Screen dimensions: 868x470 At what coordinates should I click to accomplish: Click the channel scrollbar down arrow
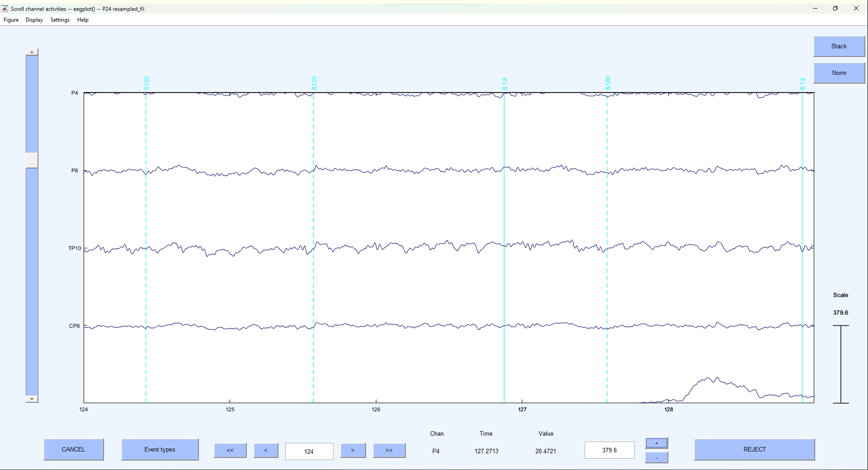pyautogui.click(x=32, y=399)
